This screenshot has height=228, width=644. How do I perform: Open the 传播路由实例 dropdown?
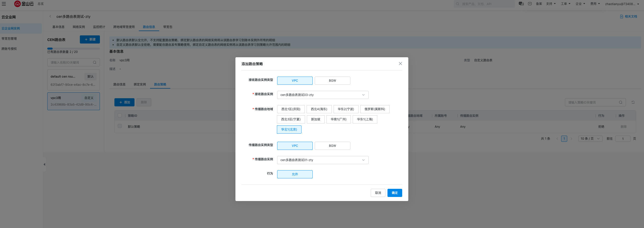[323, 160]
